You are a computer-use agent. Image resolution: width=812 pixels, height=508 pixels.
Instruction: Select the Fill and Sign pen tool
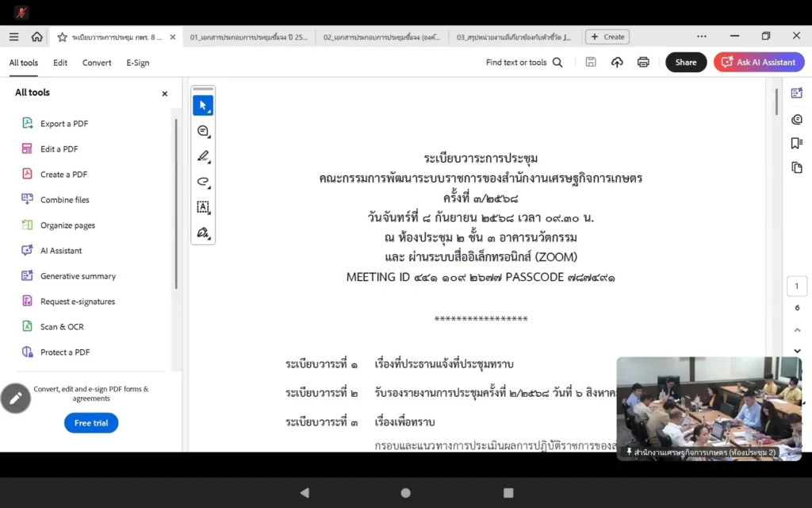coord(203,233)
